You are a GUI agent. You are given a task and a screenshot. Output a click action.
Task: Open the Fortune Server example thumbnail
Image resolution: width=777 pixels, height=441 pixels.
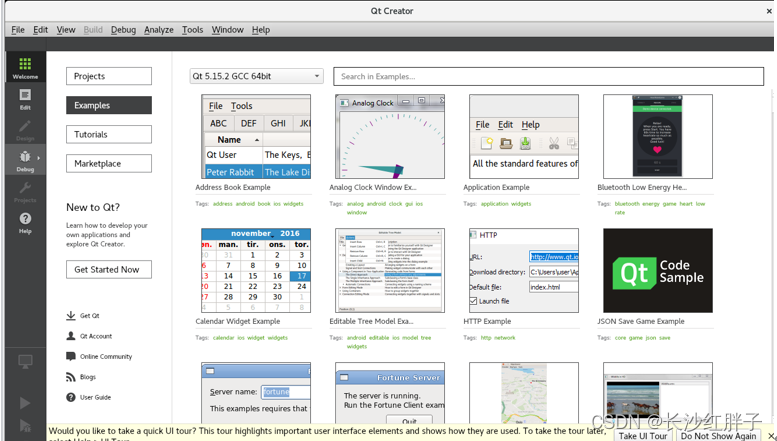[390, 392]
